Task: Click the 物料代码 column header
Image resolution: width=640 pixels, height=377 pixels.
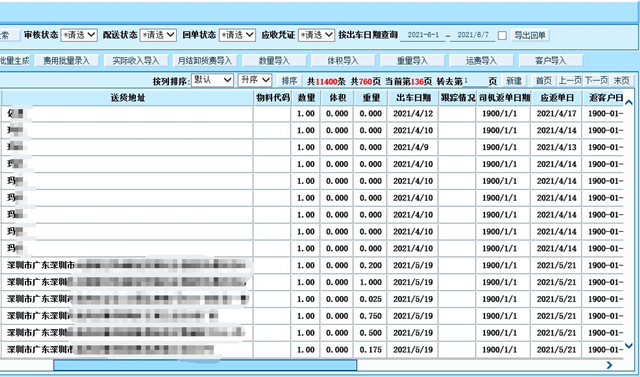Action: 272,98
